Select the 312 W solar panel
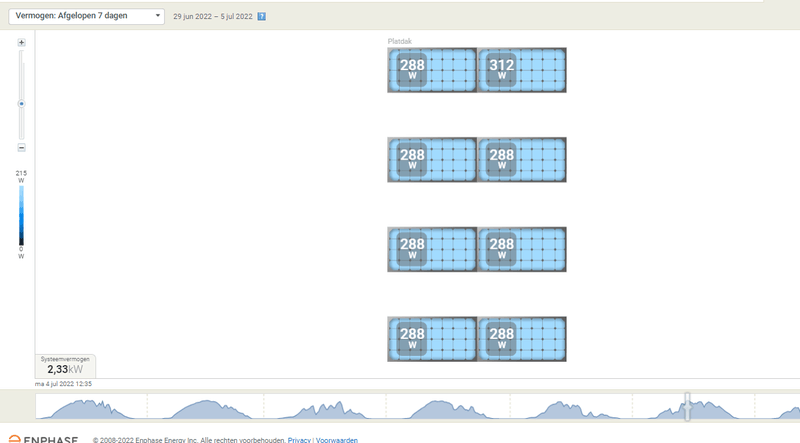This screenshot has width=800, height=443. coord(522,70)
